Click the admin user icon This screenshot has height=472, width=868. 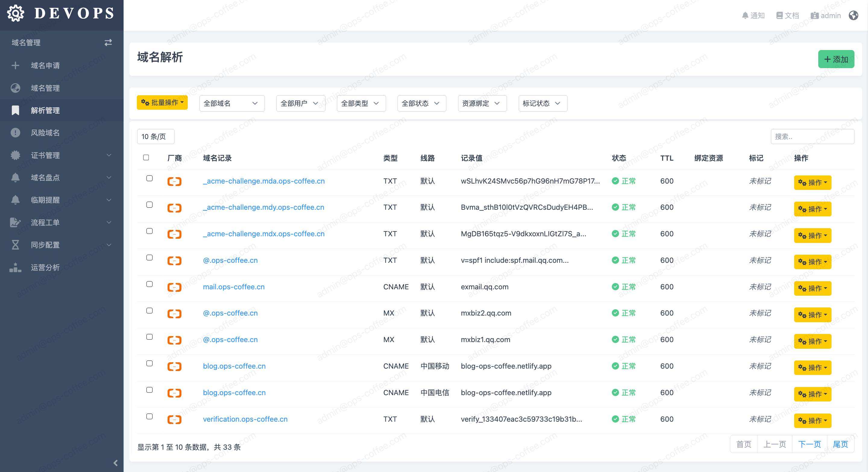(815, 15)
